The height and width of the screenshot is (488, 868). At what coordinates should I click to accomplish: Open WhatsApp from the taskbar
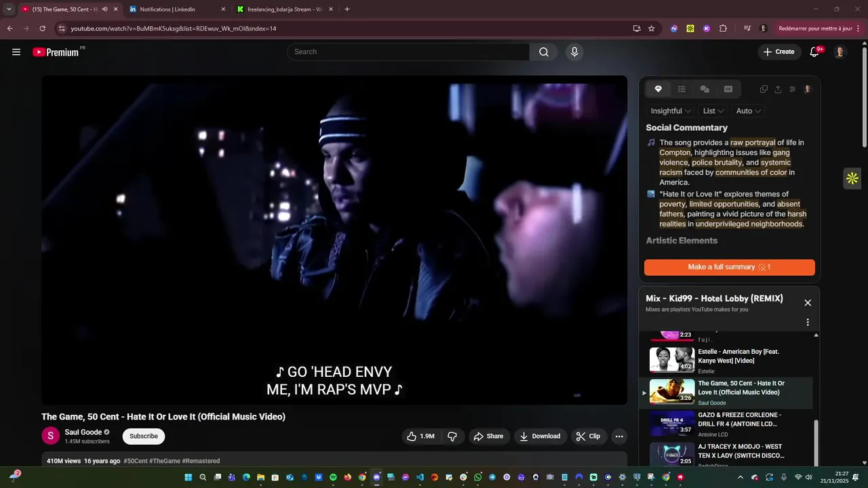478,477
